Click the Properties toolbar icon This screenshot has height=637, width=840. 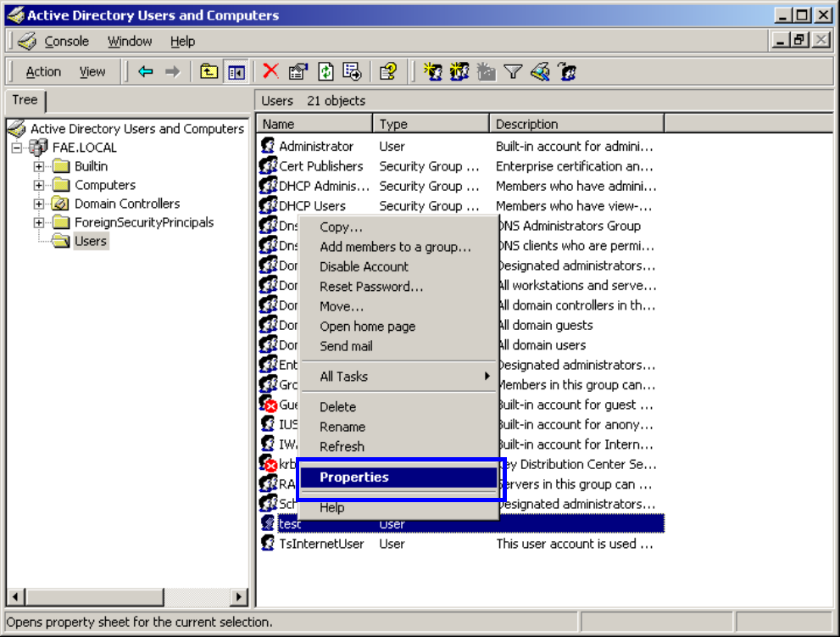pyautogui.click(x=298, y=71)
